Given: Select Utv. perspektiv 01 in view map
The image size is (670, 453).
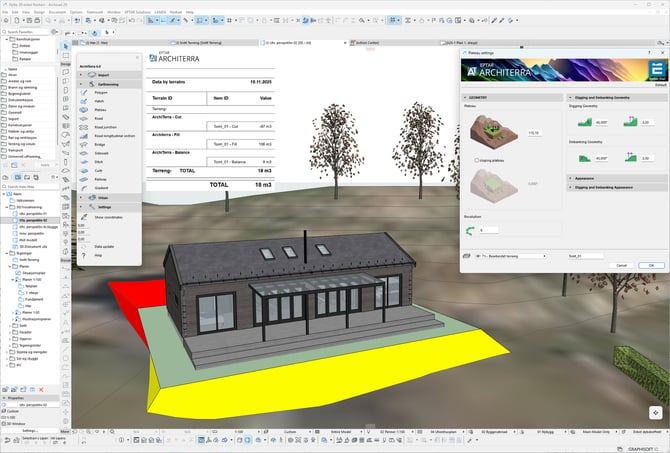Looking at the screenshot, I should click(35, 213).
